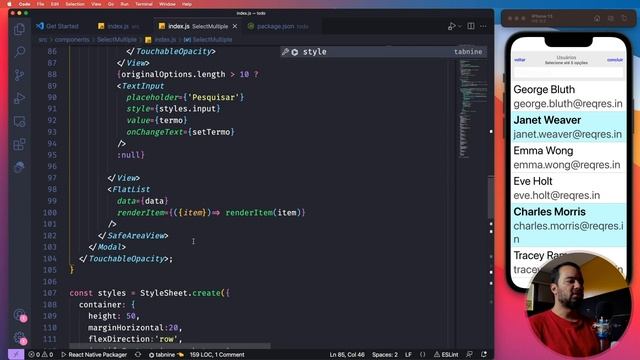640x360 pixels.
Task: Open the Source Control view
Action: coord(19,75)
